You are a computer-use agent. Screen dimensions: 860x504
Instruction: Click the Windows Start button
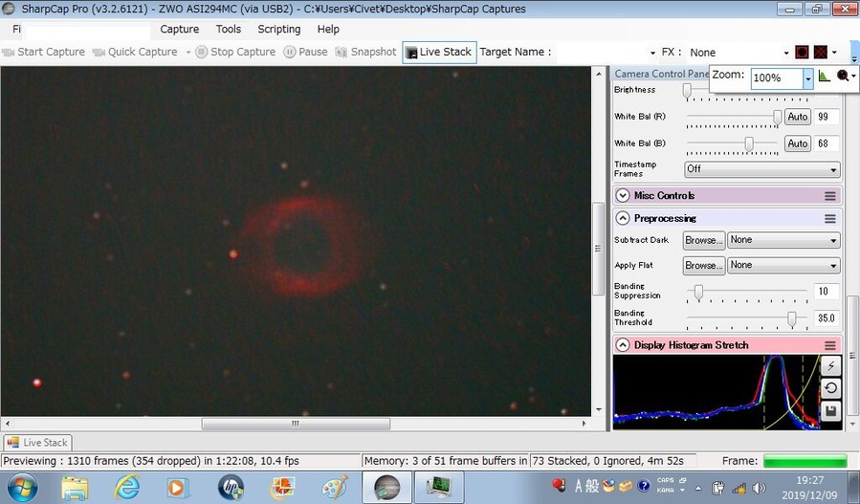[x=22, y=487]
